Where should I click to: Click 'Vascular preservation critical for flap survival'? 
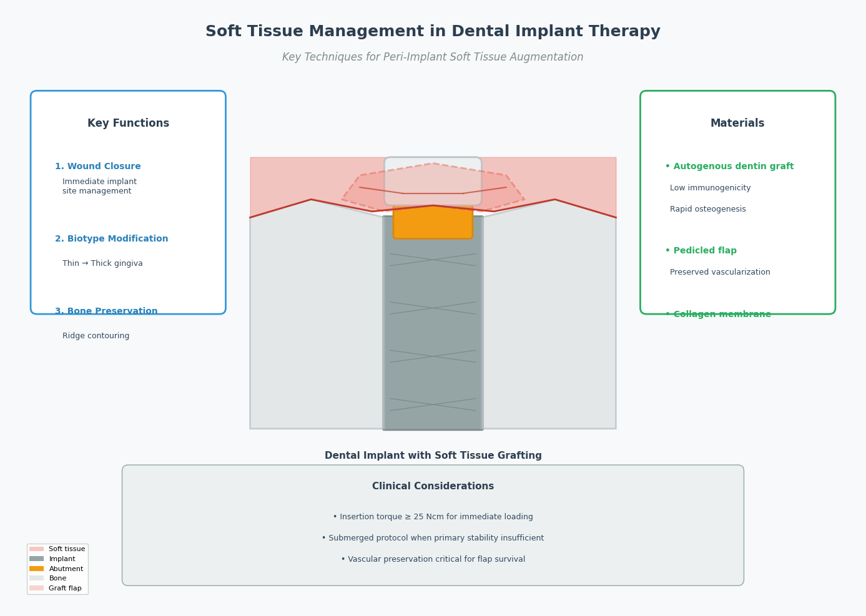433,559
